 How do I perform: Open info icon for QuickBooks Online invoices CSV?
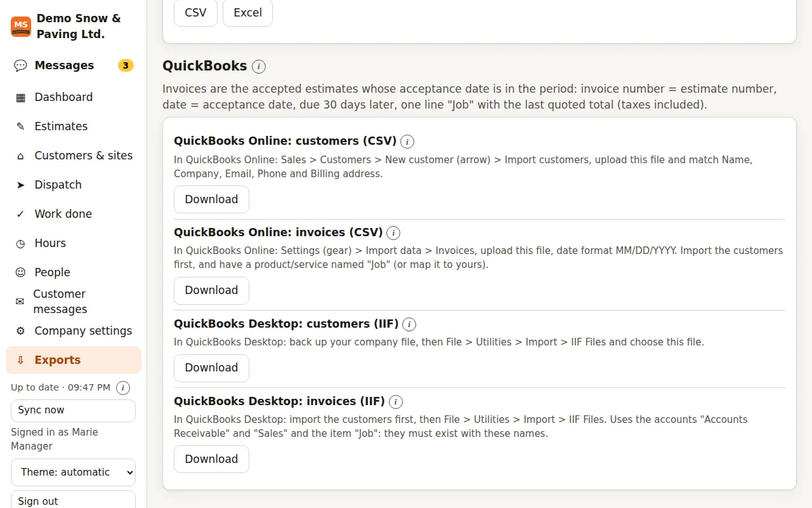393,233
